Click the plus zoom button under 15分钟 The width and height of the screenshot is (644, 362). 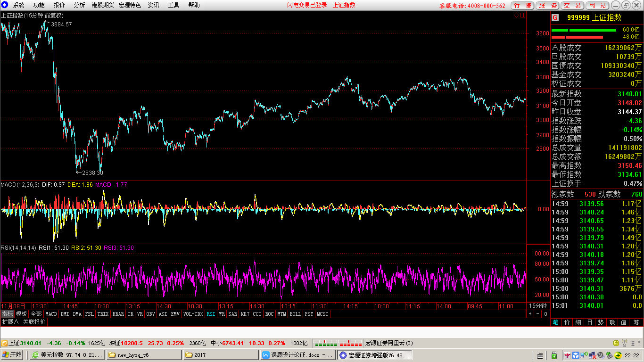click(530, 314)
